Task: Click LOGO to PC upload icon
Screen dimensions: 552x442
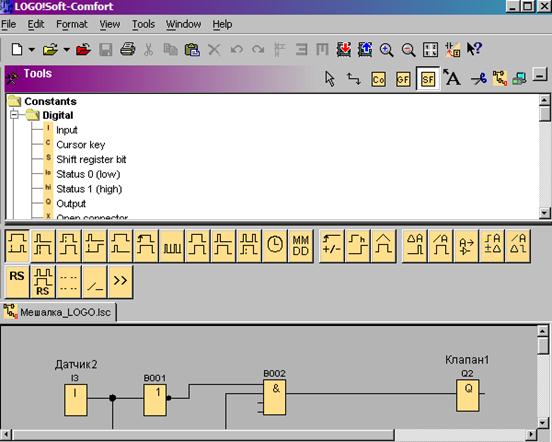Action: tap(365, 49)
